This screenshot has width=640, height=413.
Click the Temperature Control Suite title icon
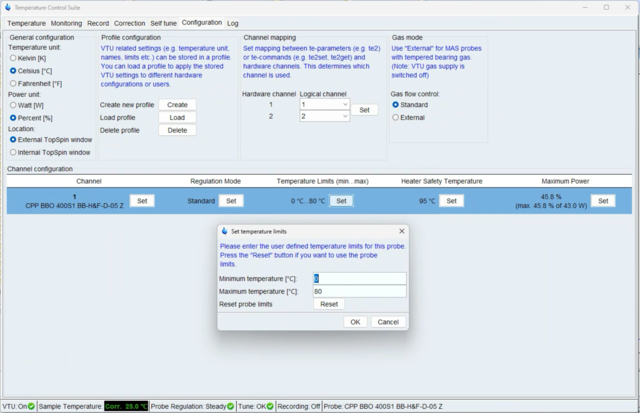8,7
